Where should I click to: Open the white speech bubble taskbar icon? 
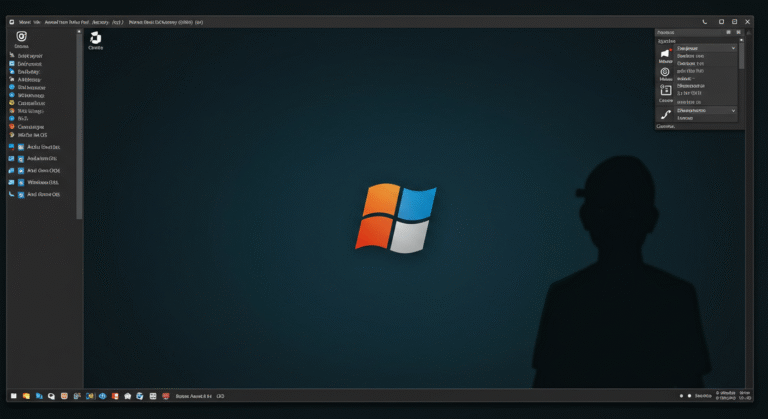click(x=51, y=396)
